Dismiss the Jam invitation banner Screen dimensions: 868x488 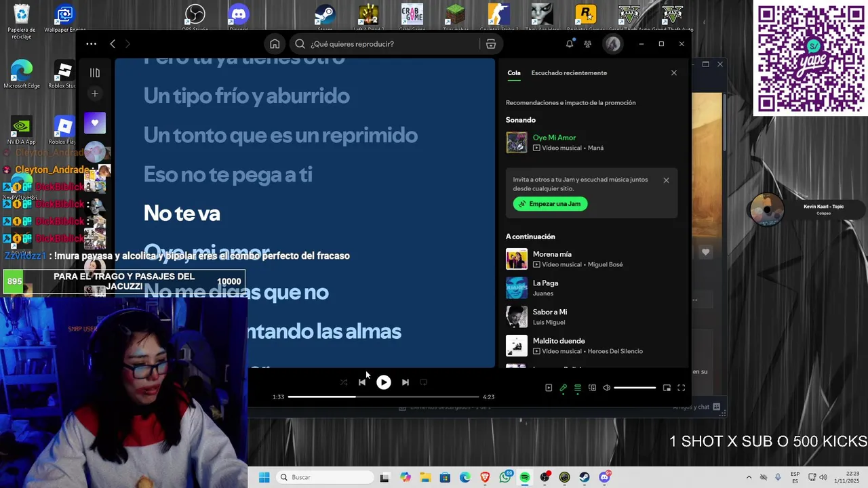coord(666,180)
